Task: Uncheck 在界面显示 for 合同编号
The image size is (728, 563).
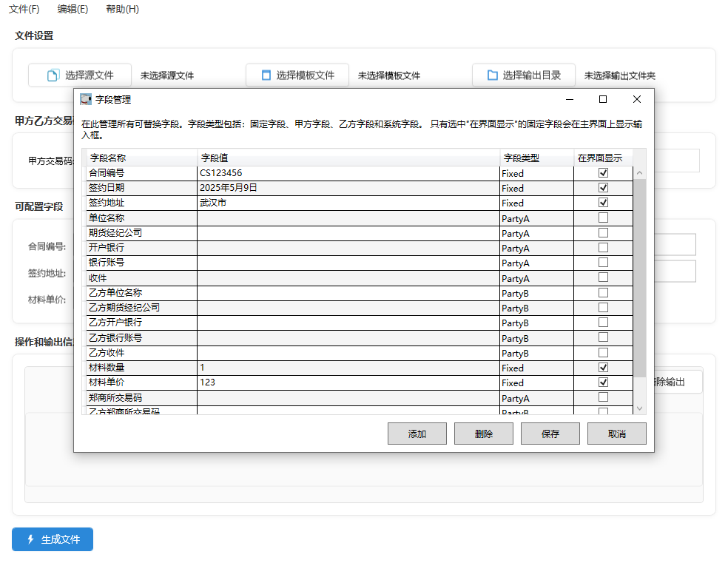Action: [x=603, y=172]
